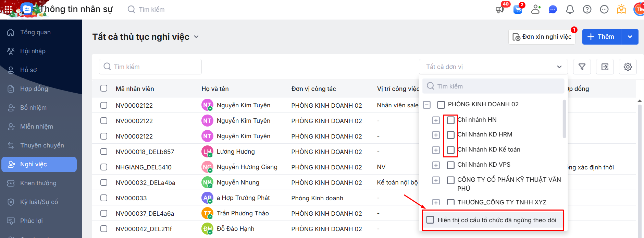The height and width of the screenshot is (238, 644).
Task: Open the help question mark icon
Action: 587,9
